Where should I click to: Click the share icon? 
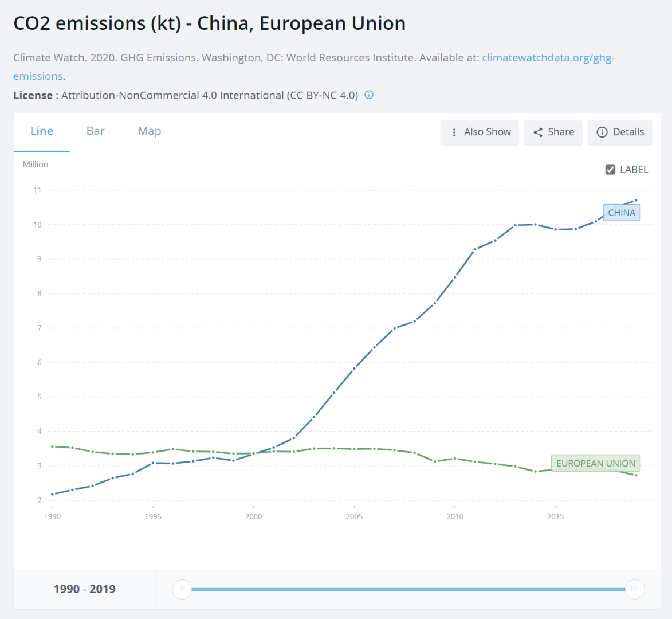coord(537,132)
